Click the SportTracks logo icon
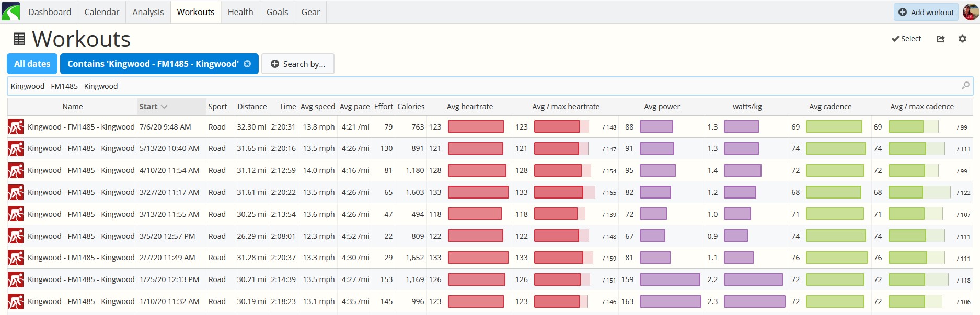The height and width of the screenshot is (315, 980). click(x=11, y=11)
